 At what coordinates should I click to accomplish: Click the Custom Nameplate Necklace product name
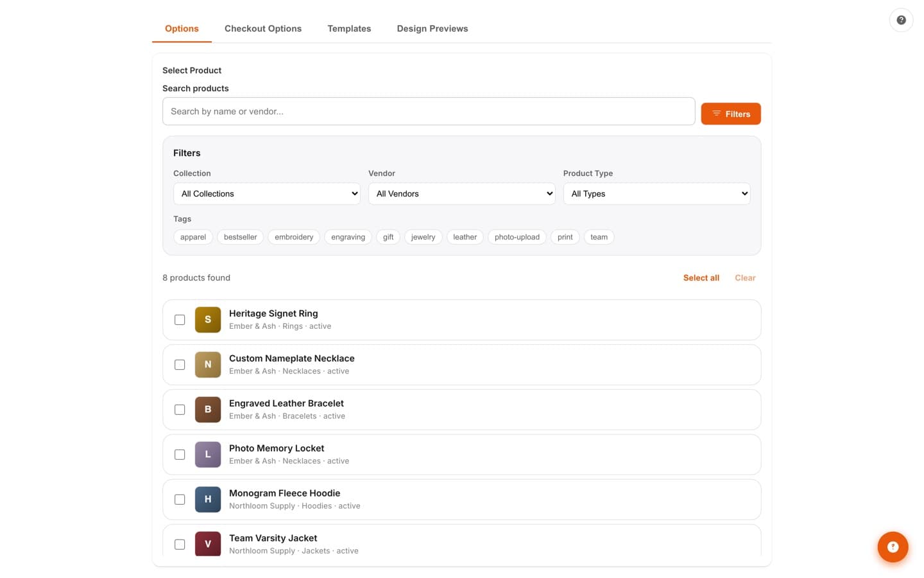click(x=292, y=358)
